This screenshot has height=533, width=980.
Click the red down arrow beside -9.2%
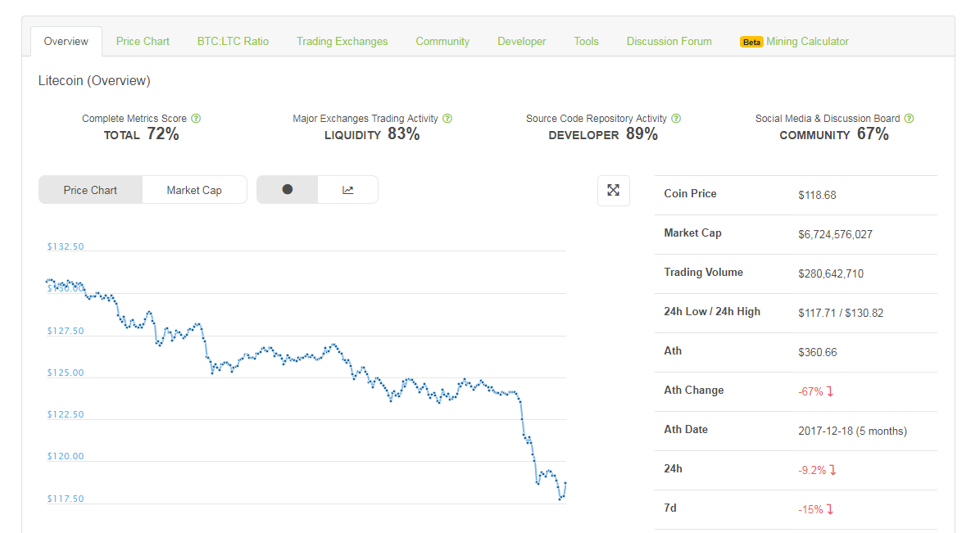click(x=833, y=470)
